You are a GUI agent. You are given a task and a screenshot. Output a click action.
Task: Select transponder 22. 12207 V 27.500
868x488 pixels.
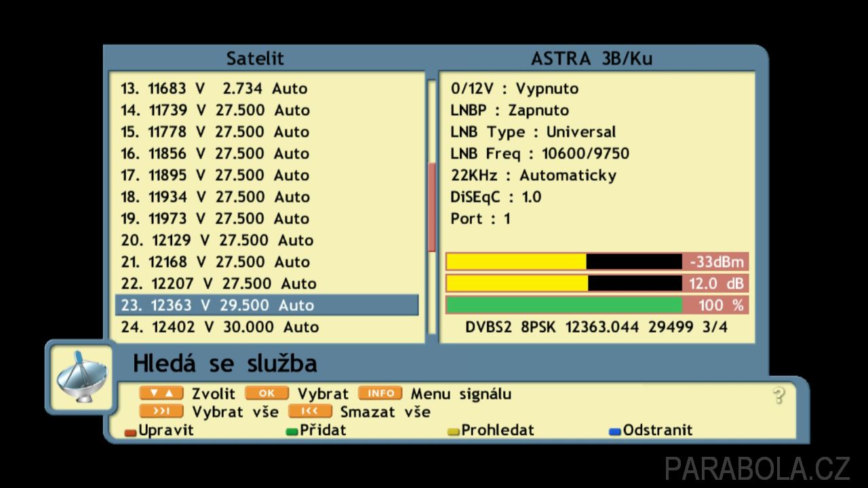tap(267, 283)
